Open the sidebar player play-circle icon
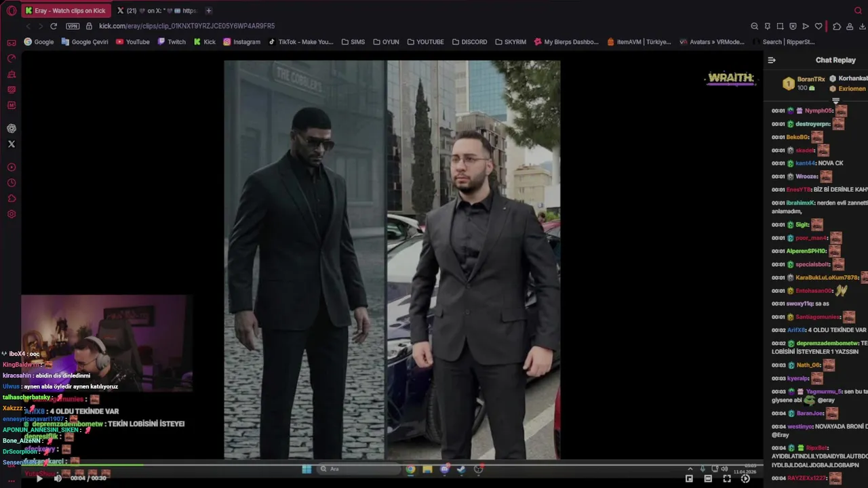The height and width of the screenshot is (488, 868). point(12,167)
